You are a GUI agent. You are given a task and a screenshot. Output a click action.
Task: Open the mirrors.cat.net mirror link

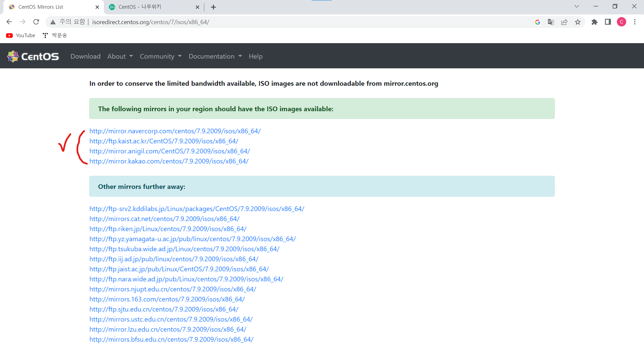pyautogui.click(x=164, y=219)
